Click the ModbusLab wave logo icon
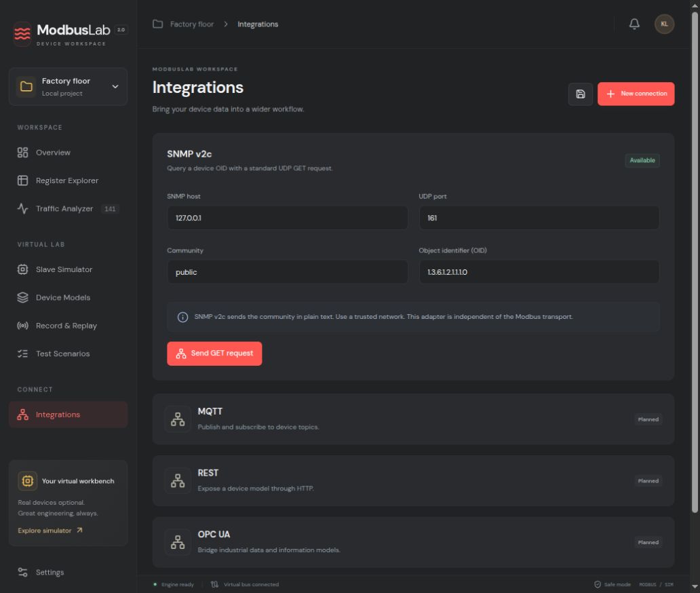 point(22,33)
